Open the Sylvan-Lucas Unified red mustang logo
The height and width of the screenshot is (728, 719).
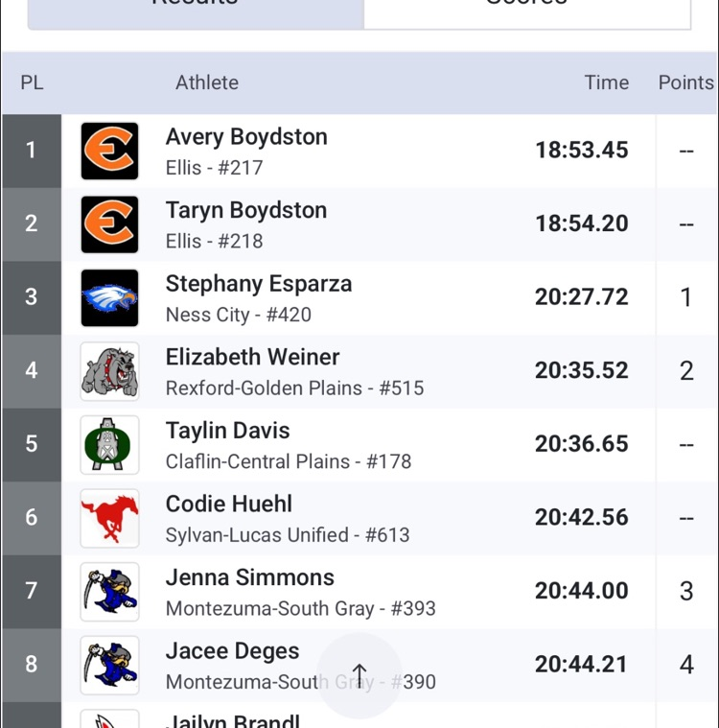pos(109,518)
